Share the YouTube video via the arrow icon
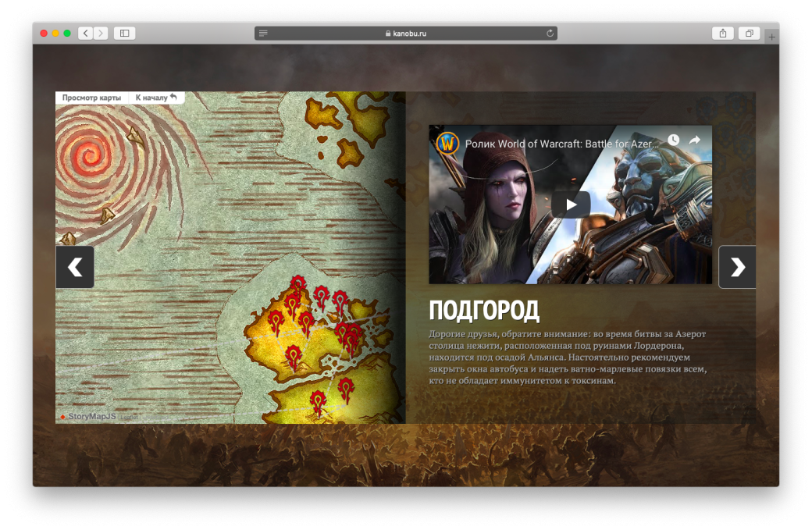Viewport: 812px width, 530px height. 694,140
